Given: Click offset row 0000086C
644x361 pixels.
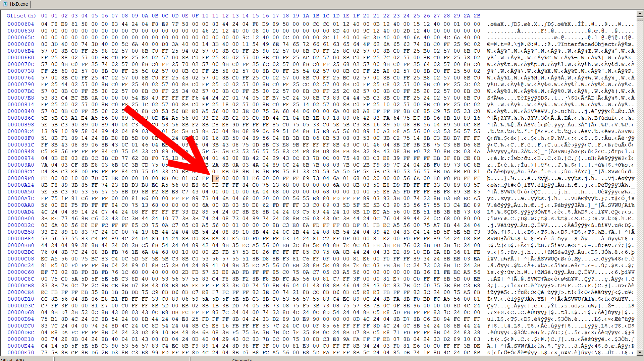Looking at the screenshot, I should [21, 118].
